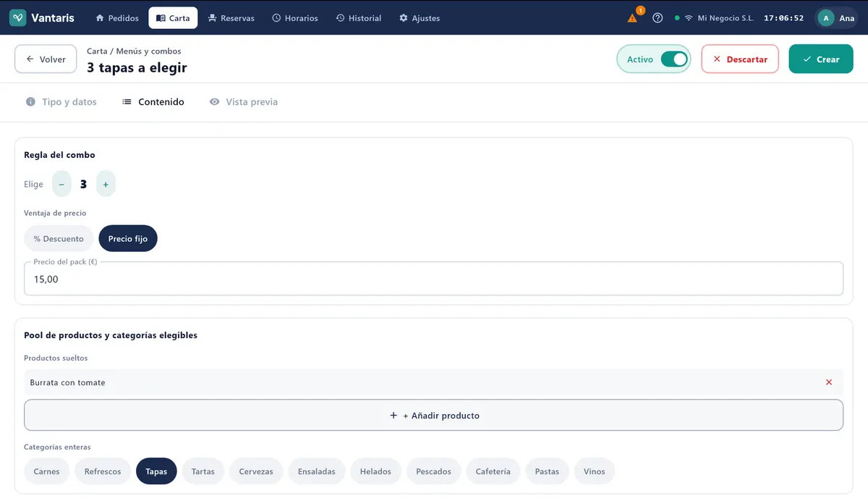Image resolution: width=868 pixels, height=501 pixels.
Task: Decrease the Elige quantity
Action: [61, 184]
